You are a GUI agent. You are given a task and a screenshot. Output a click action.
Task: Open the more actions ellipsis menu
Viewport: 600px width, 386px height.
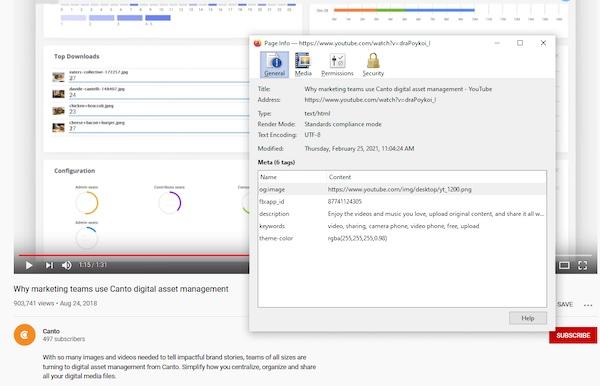tap(588, 305)
